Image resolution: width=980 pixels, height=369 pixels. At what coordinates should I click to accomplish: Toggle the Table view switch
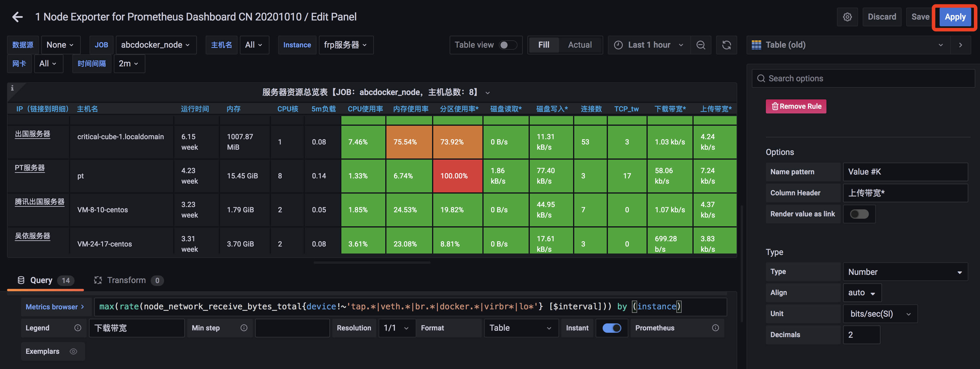[x=508, y=45]
